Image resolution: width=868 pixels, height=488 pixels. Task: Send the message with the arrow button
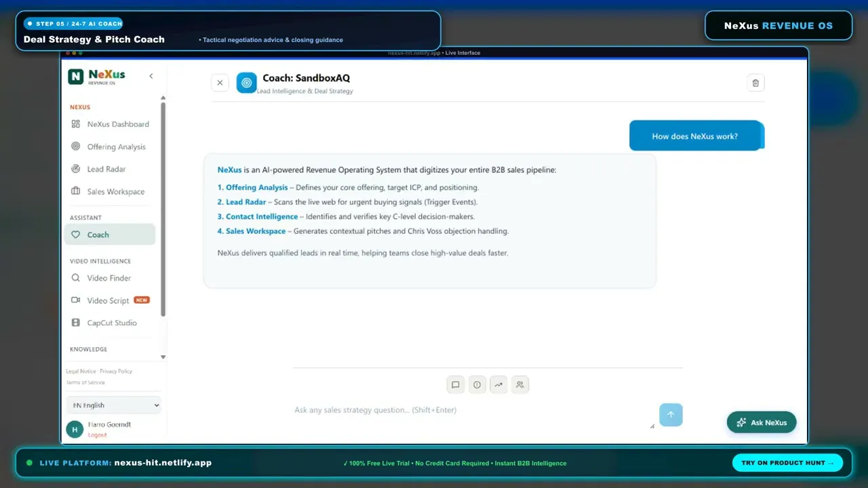click(671, 415)
